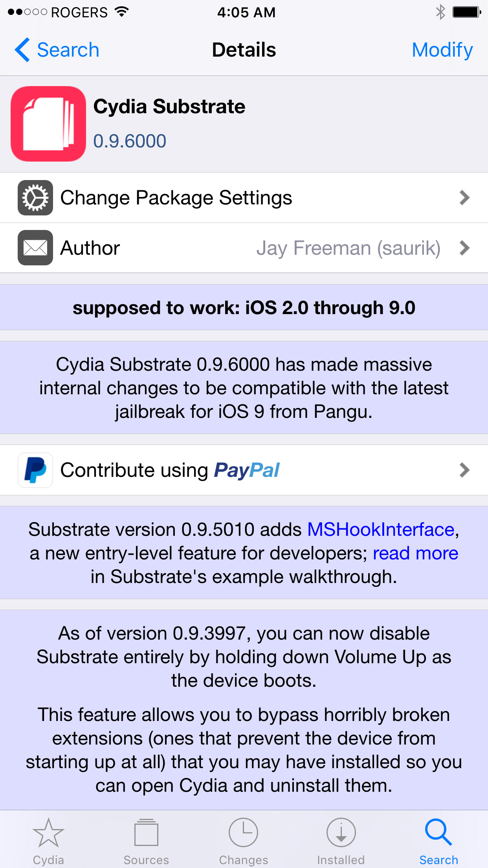Go back to Search
This screenshot has width=488, height=868.
pos(68,50)
